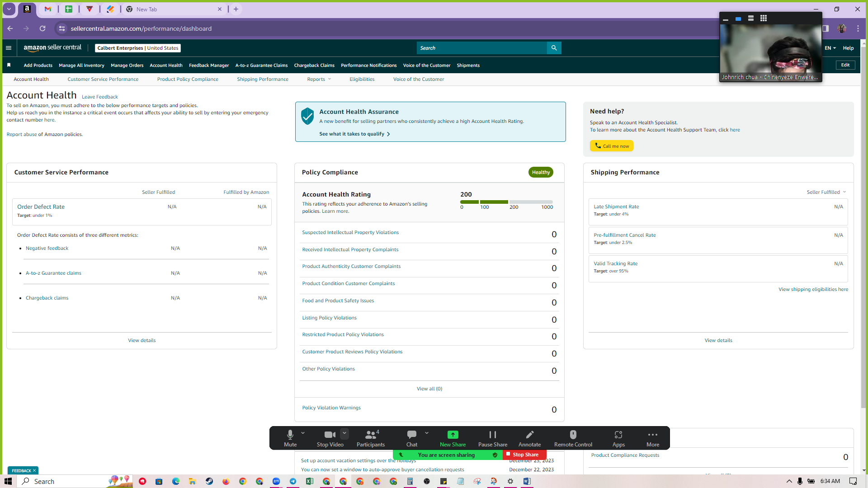Stop Video in the Zoom toolbar
This screenshot has width=868, height=488.
330,438
